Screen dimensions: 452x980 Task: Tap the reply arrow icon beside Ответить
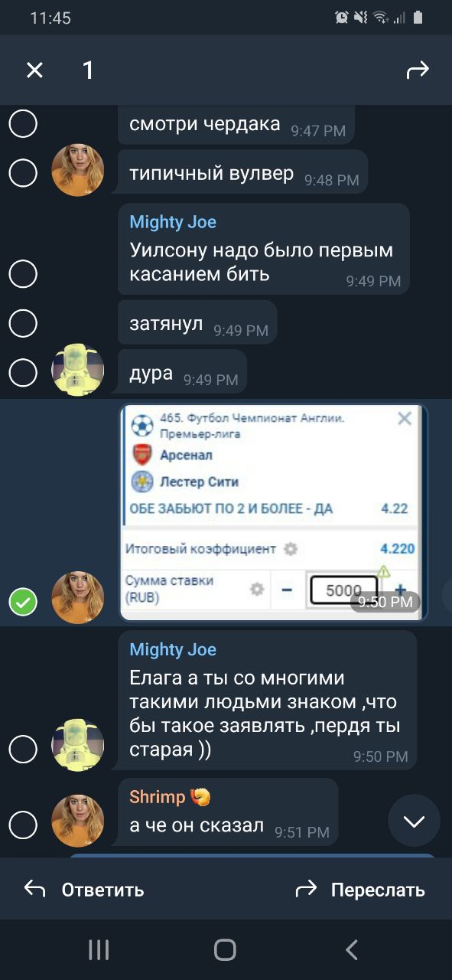pyautogui.click(x=34, y=889)
